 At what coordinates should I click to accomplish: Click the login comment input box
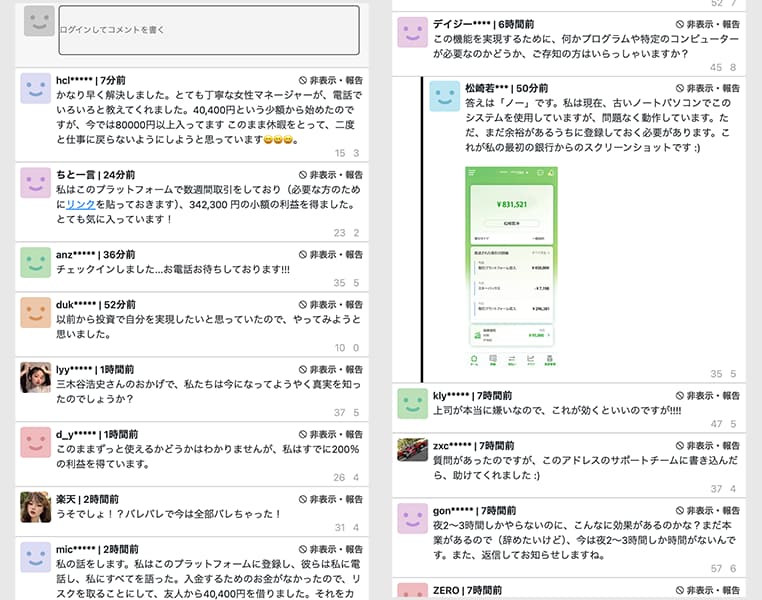(208, 30)
